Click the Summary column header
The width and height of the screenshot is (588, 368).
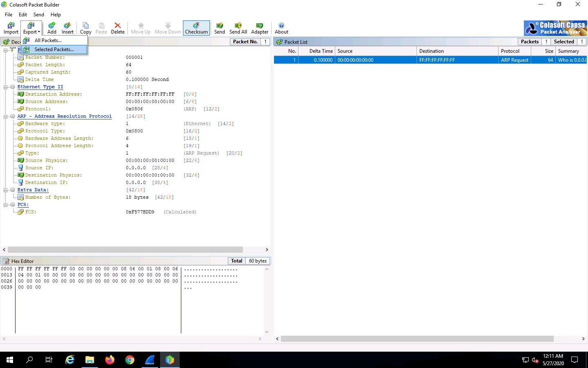pos(572,51)
